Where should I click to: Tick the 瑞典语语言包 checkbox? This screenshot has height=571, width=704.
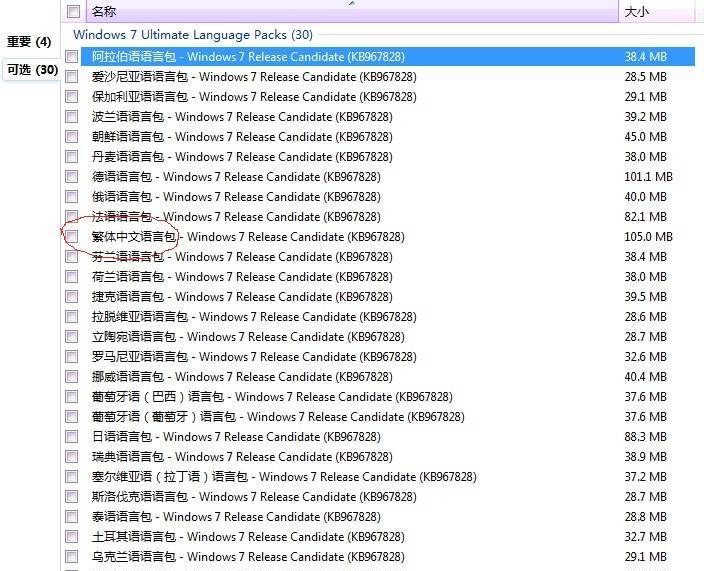(x=71, y=457)
